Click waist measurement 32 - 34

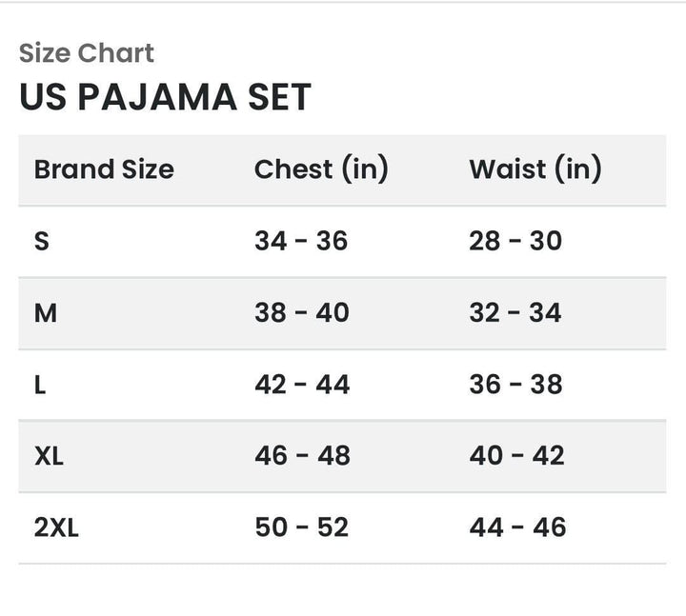[x=515, y=312]
